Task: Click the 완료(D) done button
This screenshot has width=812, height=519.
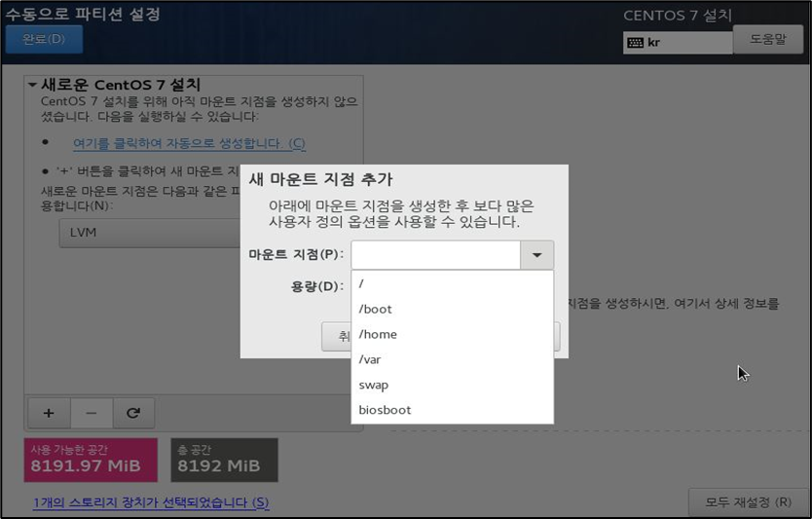Action: tap(44, 39)
